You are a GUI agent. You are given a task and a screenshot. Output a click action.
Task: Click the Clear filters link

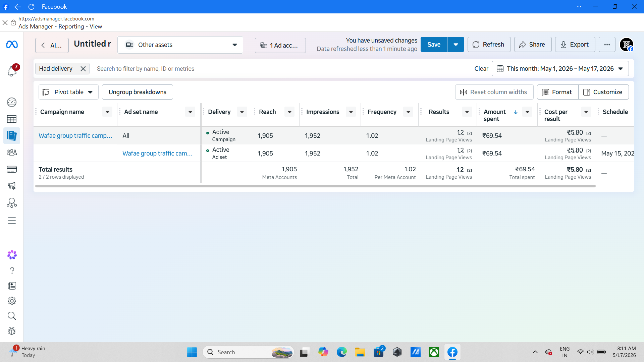[x=481, y=69]
